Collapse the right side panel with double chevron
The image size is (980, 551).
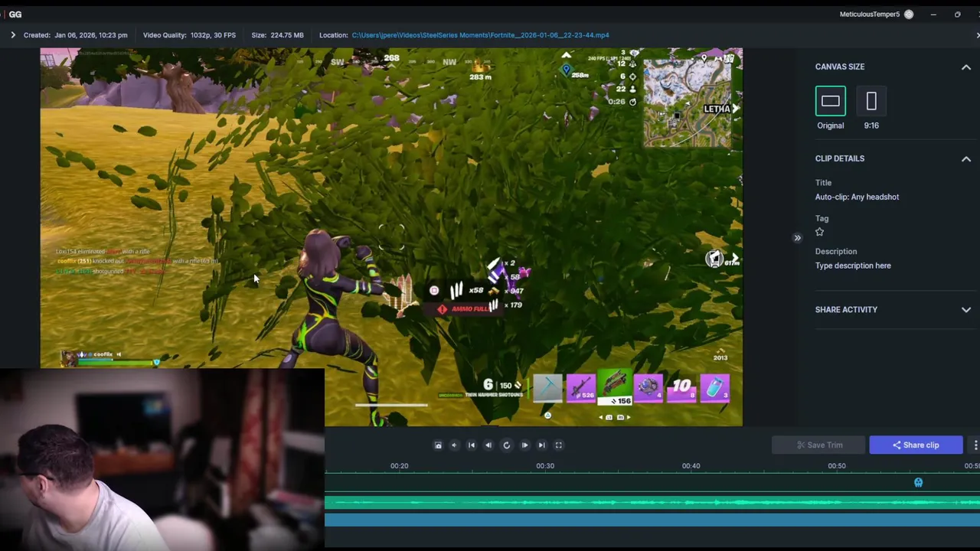(x=797, y=238)
